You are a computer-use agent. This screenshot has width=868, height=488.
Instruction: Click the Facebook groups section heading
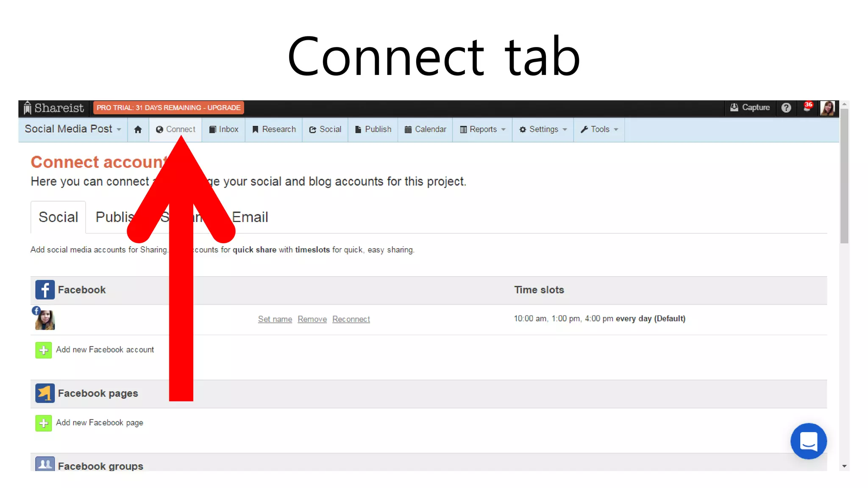coord(100,466)
